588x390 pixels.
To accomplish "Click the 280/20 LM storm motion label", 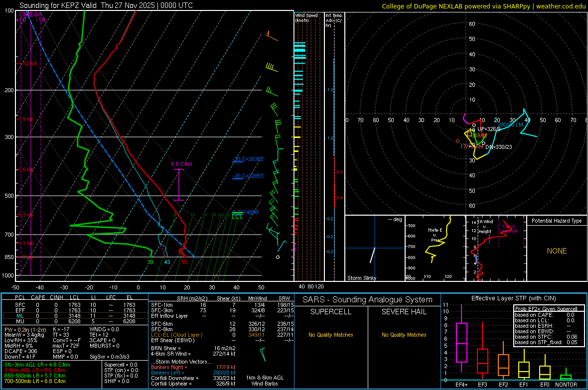I will tap(510, 125).
